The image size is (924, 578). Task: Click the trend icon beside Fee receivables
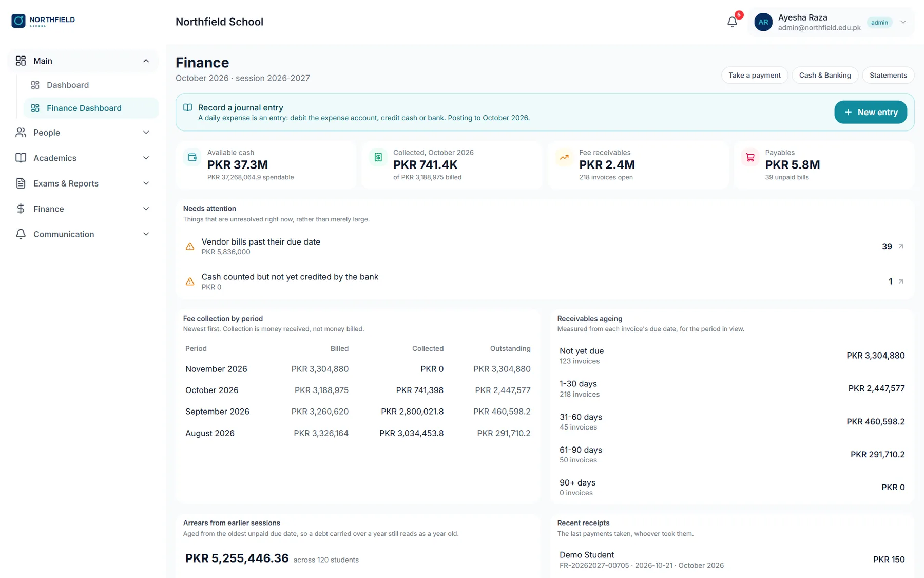tap(564, 157)
